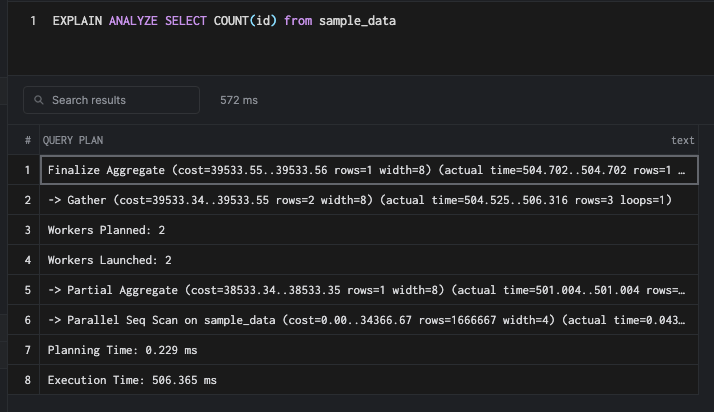Select the Execution Time: 506.365 ms cell
The width and height of the screenshot is (714, 412).
132,380
